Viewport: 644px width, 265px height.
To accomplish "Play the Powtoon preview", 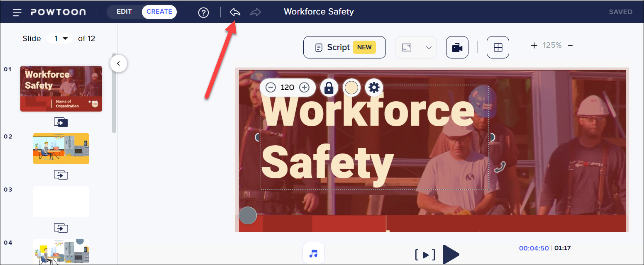I will coord(451,254).
